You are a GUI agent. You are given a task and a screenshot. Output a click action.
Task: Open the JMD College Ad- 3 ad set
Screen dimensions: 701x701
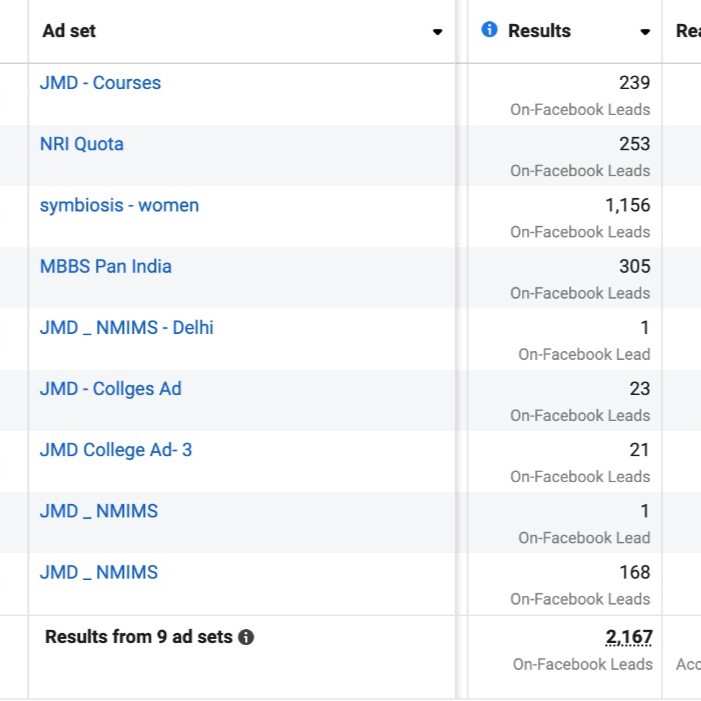[116, 450]
